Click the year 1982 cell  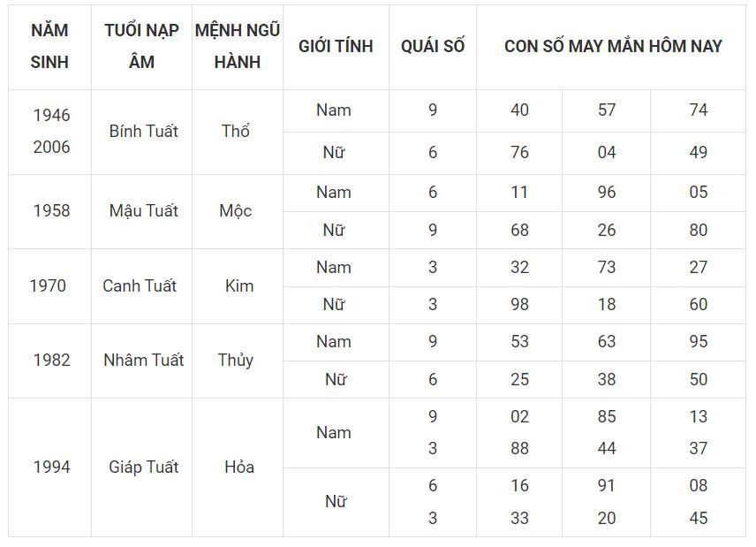coord(51,361)
